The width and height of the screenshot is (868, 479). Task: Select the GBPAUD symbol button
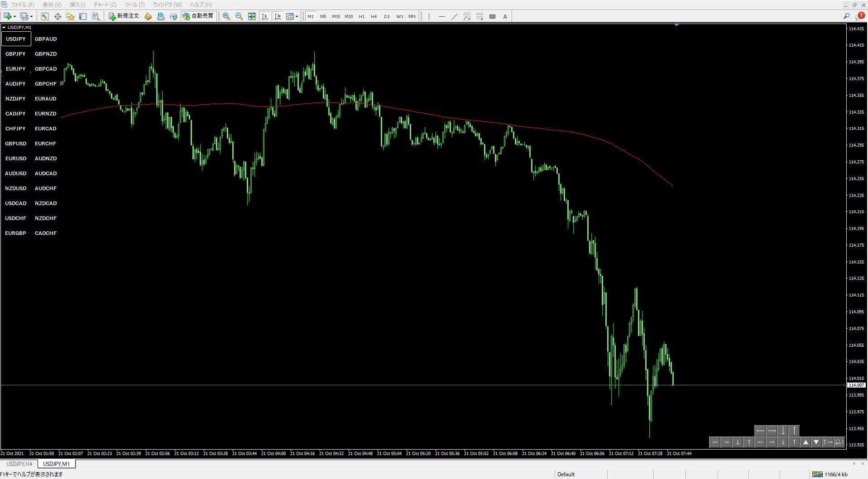point(46,39)
